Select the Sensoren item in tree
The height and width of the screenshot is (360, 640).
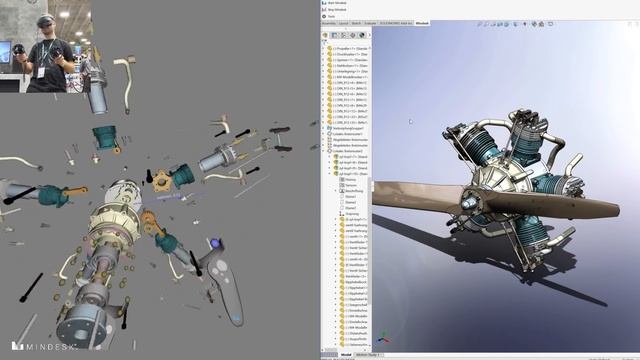point(351,185)
